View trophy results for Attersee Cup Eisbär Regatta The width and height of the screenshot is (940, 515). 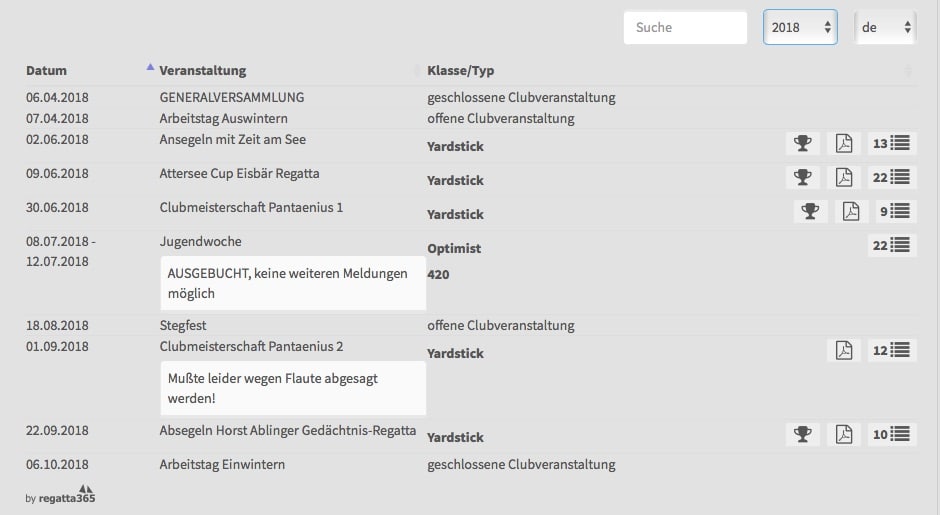click(x=801, y=178)
